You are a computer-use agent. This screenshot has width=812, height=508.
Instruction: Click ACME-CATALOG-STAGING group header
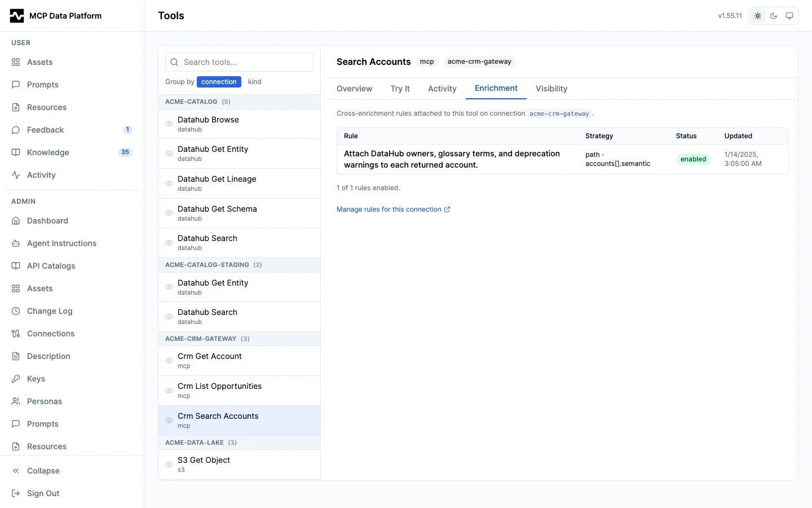[239, 265]
